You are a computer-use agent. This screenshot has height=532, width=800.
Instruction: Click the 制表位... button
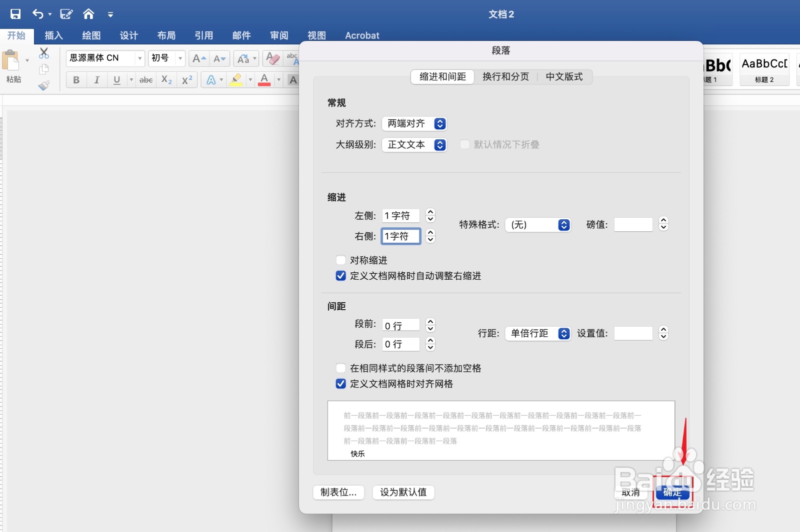pyautogui.click(x=338, y=493)
